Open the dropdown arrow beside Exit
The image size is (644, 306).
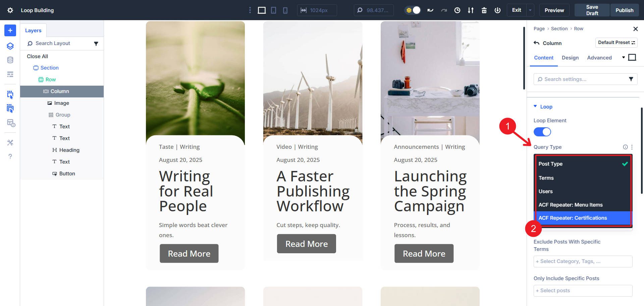pyautogui.click(x=530, y=10)
